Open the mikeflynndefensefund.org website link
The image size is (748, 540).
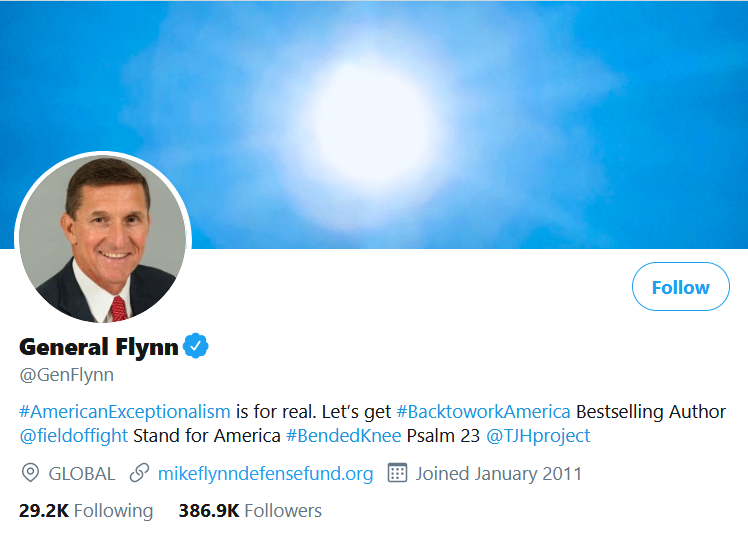[266, 473]
